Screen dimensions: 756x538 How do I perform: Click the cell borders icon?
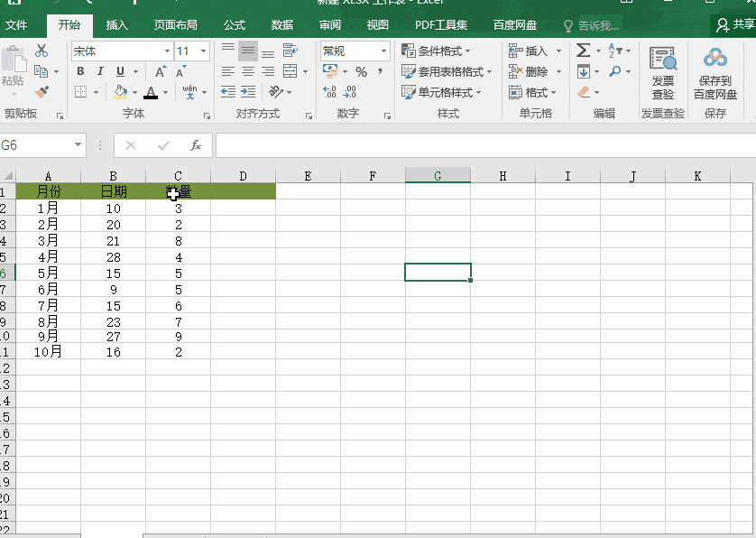point(81,92)
